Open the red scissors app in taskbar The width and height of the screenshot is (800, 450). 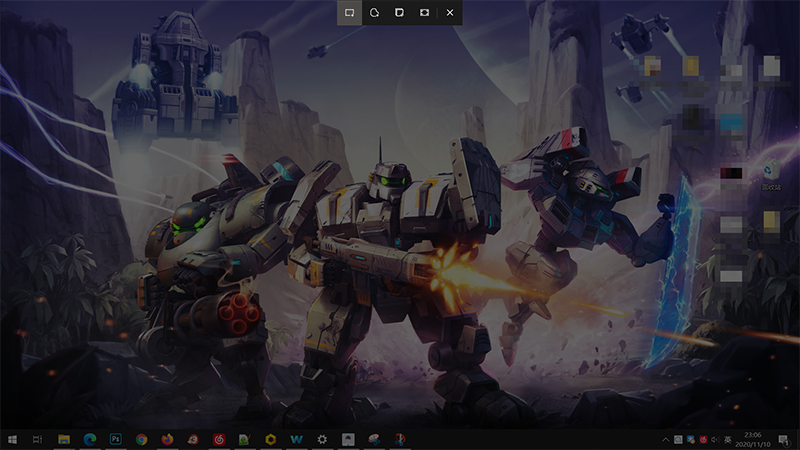click(x=400, y=439)
